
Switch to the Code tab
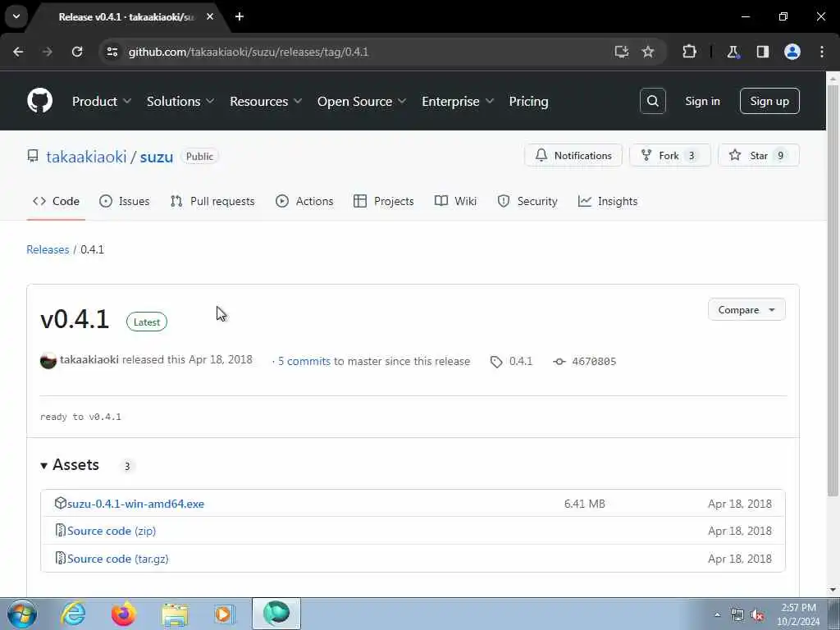click(56, 202)
